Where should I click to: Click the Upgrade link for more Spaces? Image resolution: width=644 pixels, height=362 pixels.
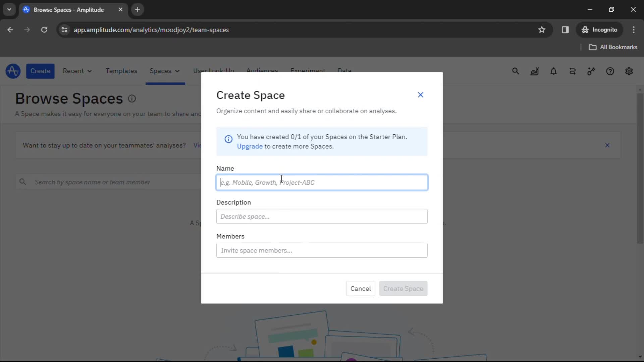250,146
